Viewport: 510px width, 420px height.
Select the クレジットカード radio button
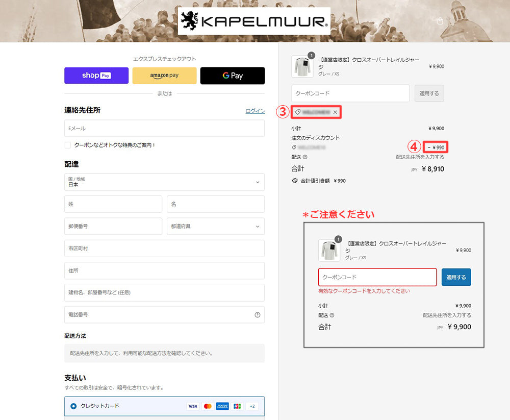pyautogui.click(x=73, y=406)
